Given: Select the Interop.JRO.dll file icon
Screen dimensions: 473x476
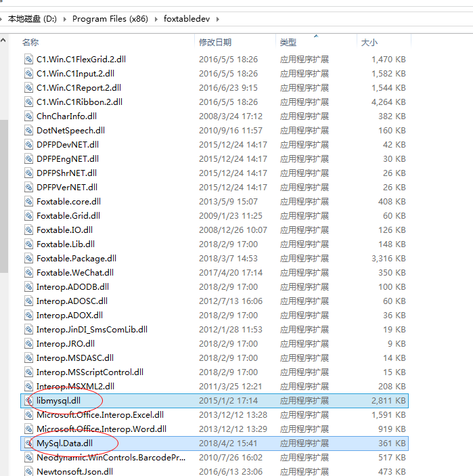Looking at the screenshot, I should [x=28, y=344].
